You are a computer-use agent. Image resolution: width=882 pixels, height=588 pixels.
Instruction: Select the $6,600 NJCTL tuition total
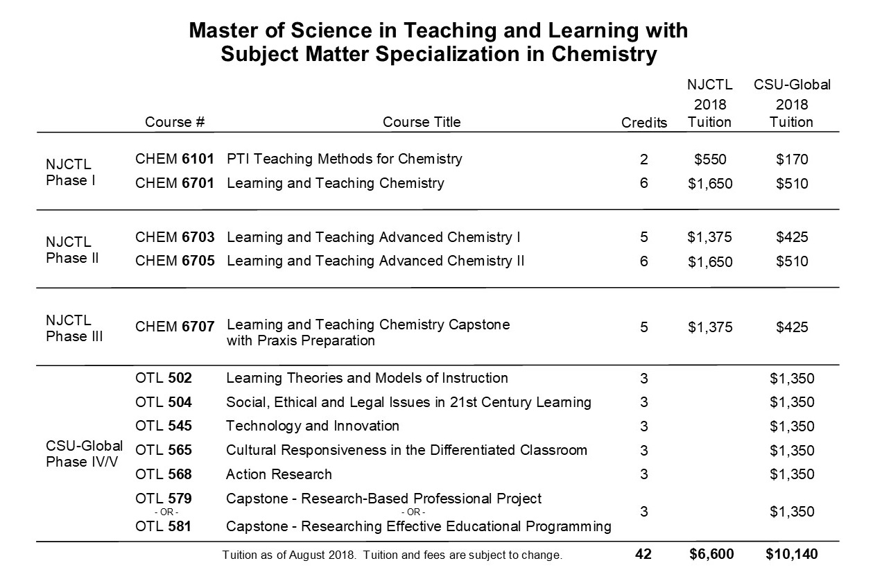[710, 555]
